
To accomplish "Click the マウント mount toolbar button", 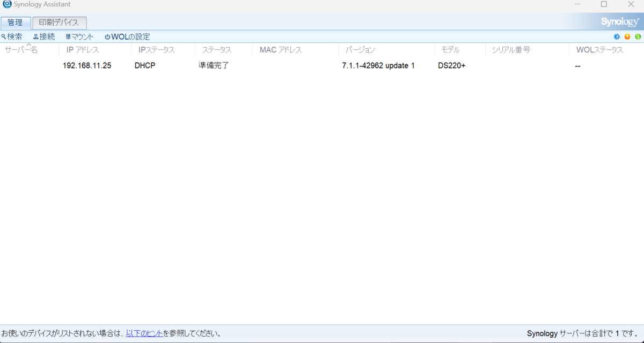I will [79, 37].
